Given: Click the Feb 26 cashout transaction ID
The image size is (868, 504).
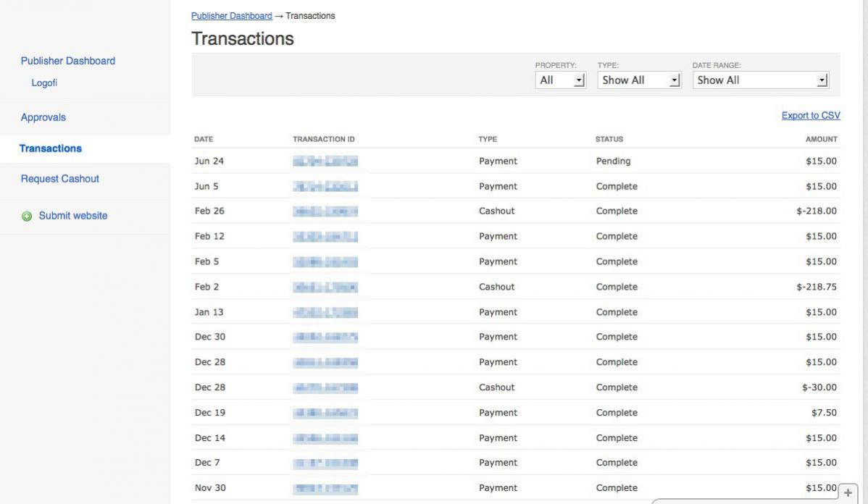Looking at the screenshot, I should tap(325, 211).
